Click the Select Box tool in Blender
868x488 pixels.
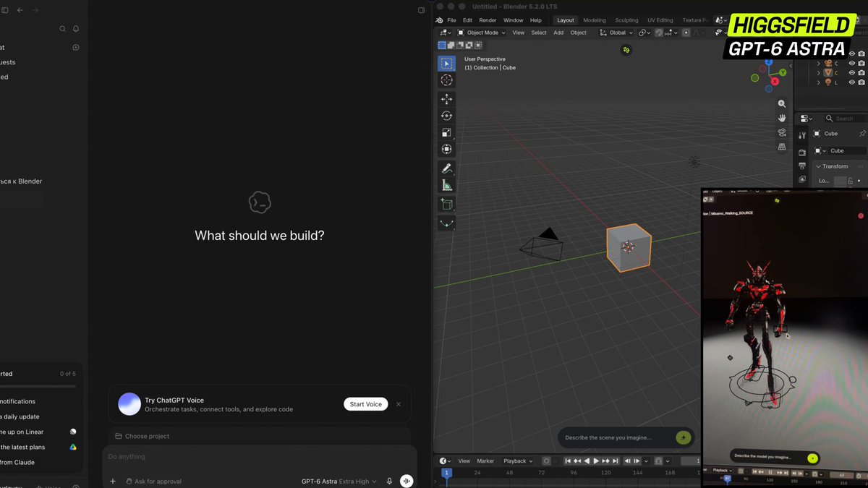pyautogui.click(x=447, y=64)
